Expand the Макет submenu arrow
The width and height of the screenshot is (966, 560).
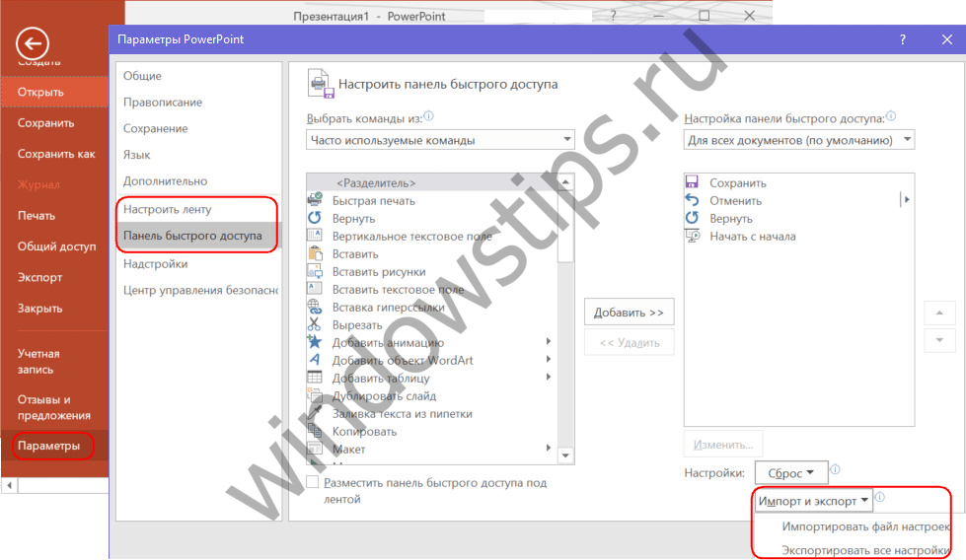pyautogui.click(x=548, y=448)
